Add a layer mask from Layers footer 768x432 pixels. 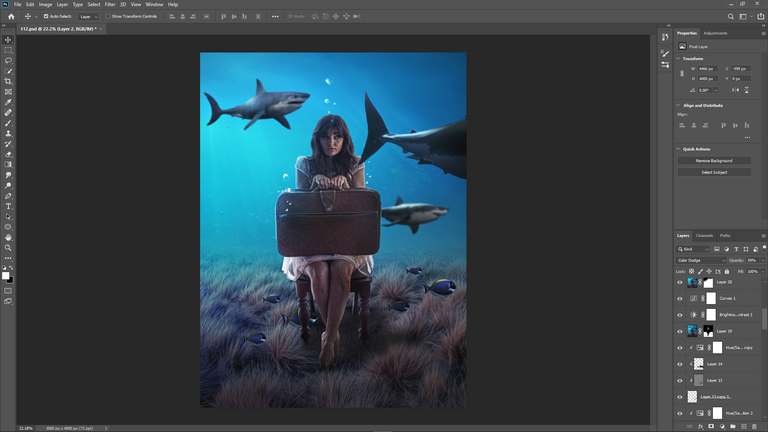pyautogui.click(x=711, y=427)
